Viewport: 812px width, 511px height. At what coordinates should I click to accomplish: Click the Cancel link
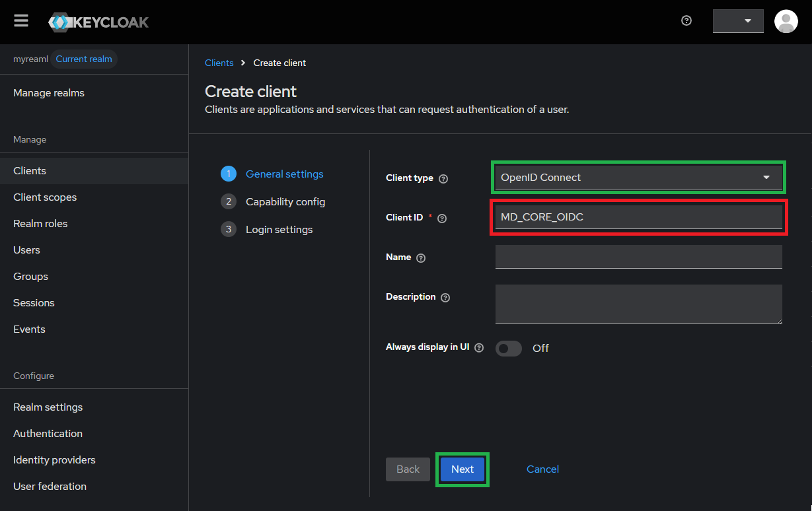[542, 469]
